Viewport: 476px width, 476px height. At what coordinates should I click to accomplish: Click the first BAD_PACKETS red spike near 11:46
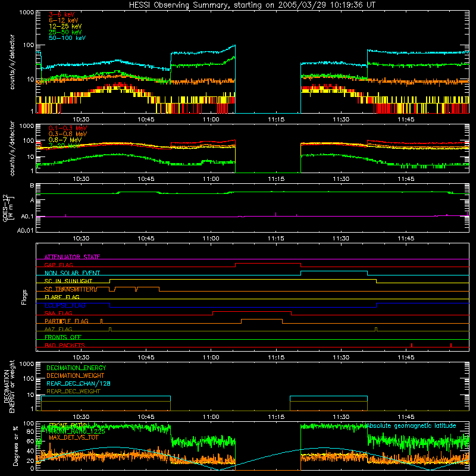coord(412,345)
